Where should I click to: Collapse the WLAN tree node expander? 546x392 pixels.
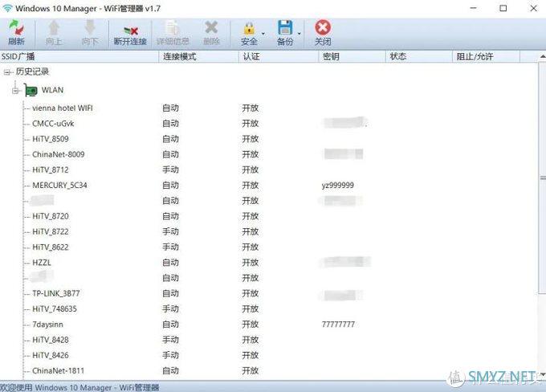coord(15,91)
